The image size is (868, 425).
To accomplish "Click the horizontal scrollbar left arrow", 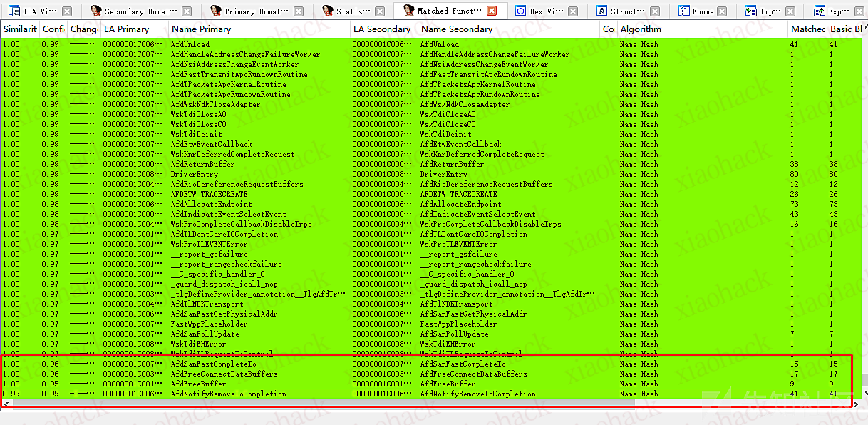I will [x=6, y=404].
